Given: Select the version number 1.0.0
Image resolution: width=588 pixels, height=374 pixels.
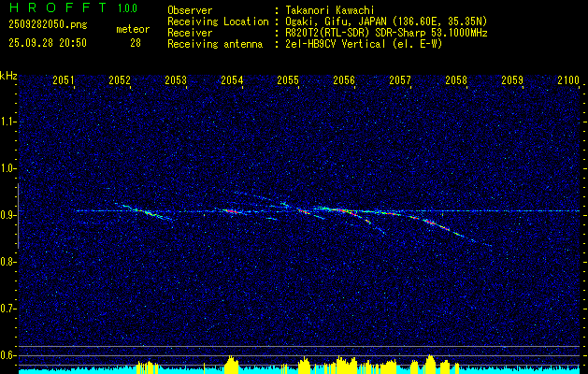Looking at the screenshot, I should coord(127,8).
